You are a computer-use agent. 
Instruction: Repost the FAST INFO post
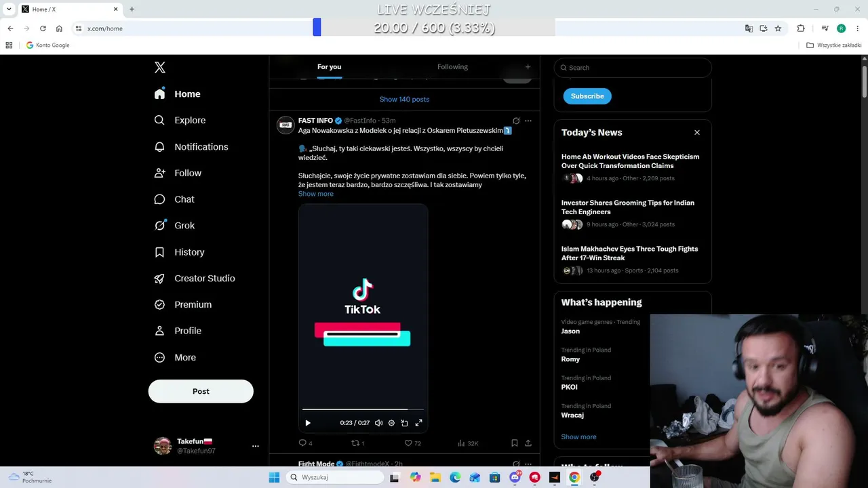pos(357,443)
